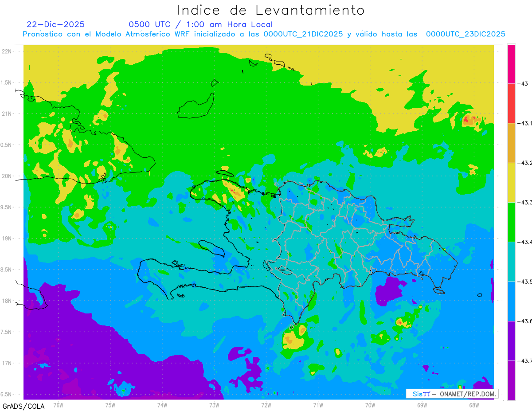The image size is (532, 411).
Task: Select the '-43.4' colorbar value
Action: (525, 242)
